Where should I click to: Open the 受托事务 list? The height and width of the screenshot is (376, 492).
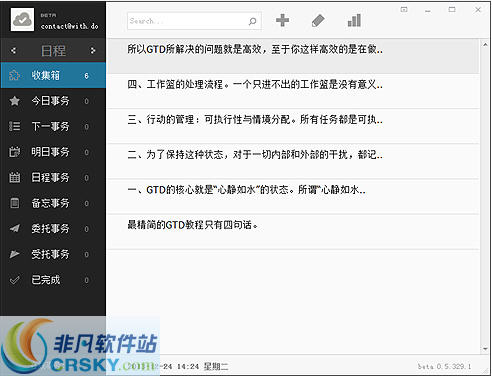[53, 254]
